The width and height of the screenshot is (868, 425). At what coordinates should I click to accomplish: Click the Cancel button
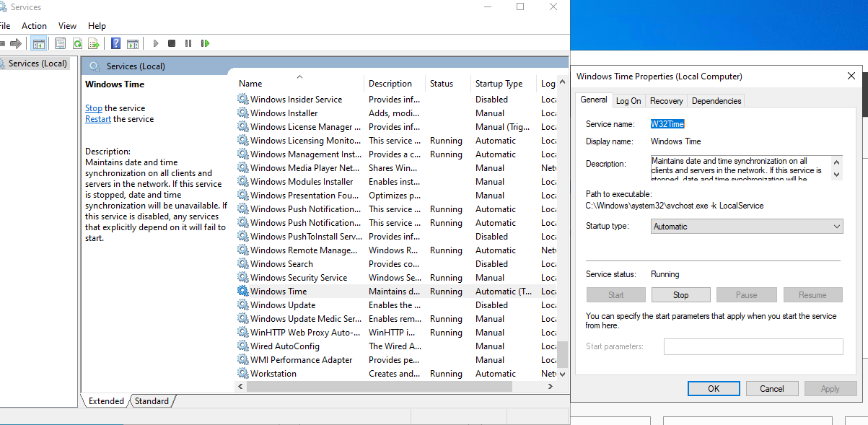772,388
